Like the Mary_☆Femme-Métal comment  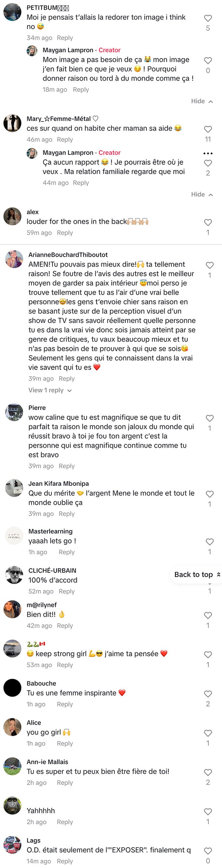tap(208, 129)
